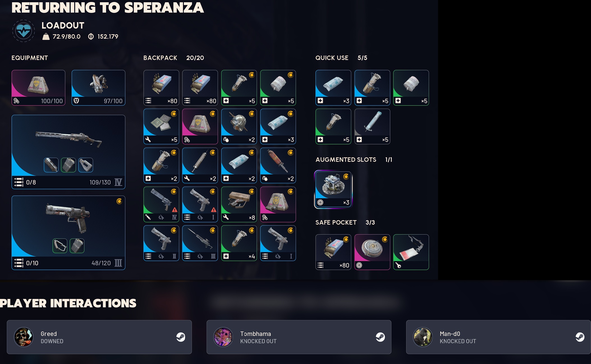591x364 pixels.
Task: Select the backpack item stack showing x8
Action: pyautogui.click(x=239, y=204)
